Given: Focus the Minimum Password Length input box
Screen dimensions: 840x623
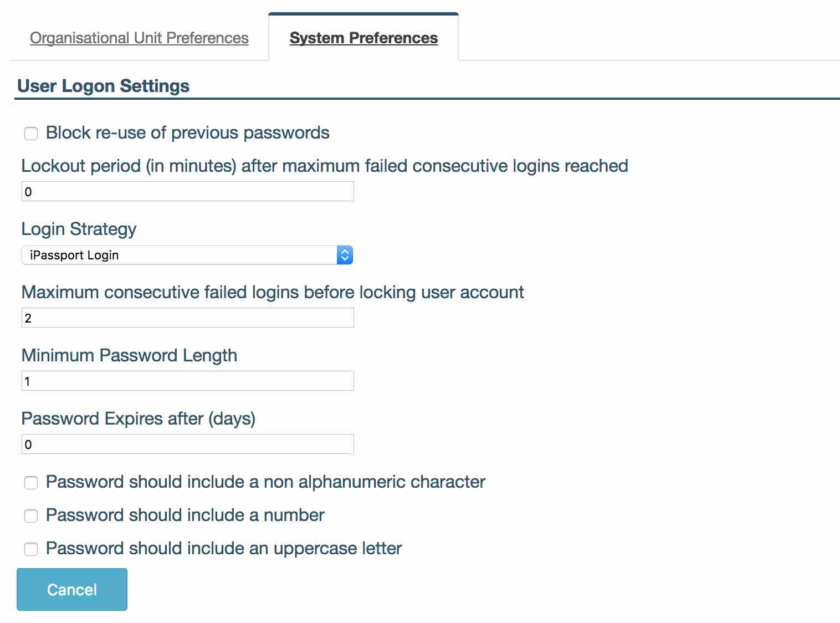Looking at the screenshot, I should pyautogui.click(x=187, y=381).
